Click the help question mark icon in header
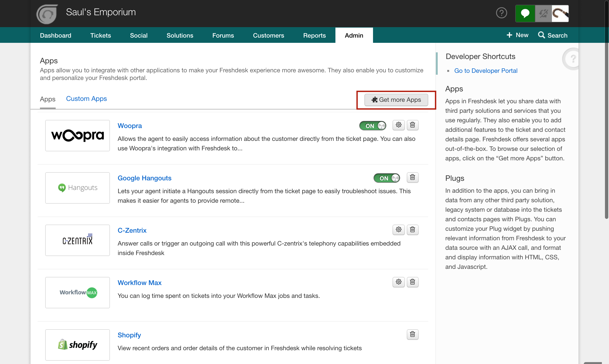609x364 pixels. point(501,13)
